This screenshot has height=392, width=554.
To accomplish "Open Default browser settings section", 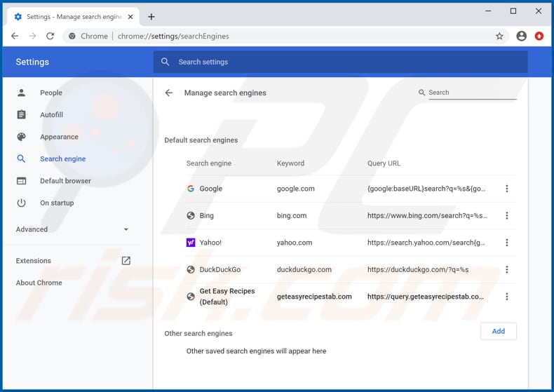I will tap(65, 181).
